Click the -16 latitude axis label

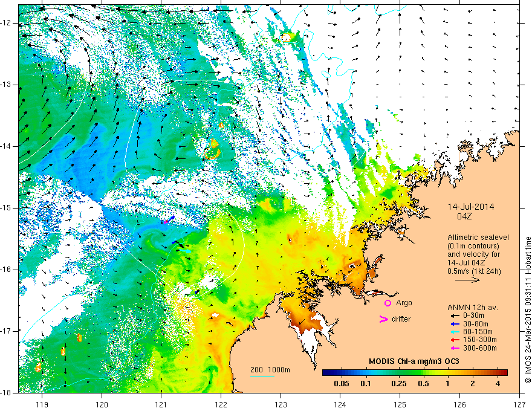click(x=7, y=269)
